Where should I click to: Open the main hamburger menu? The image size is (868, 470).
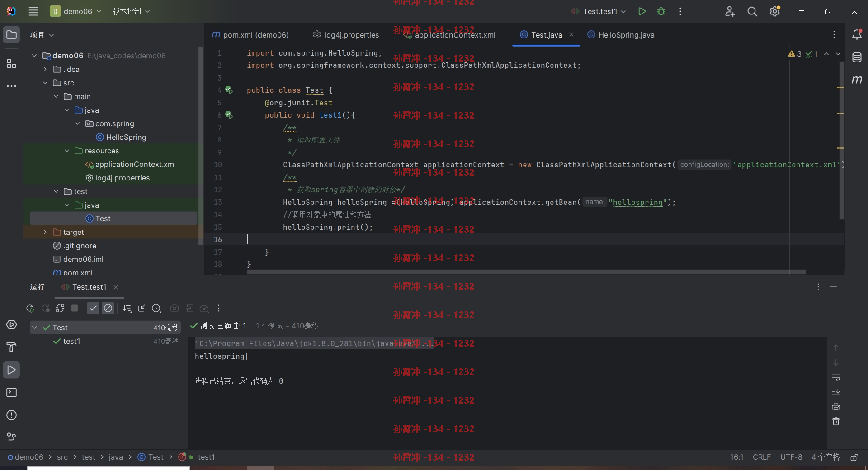pyautogui.click(x=33, y=11)
